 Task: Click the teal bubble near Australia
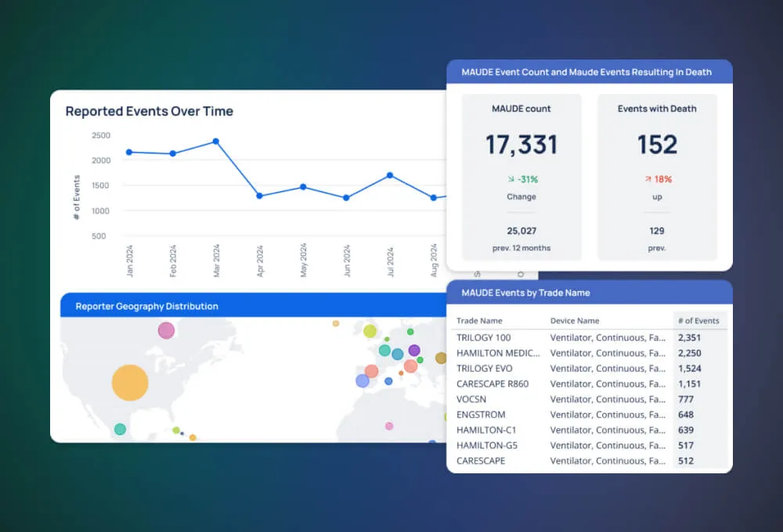(120, 430)
